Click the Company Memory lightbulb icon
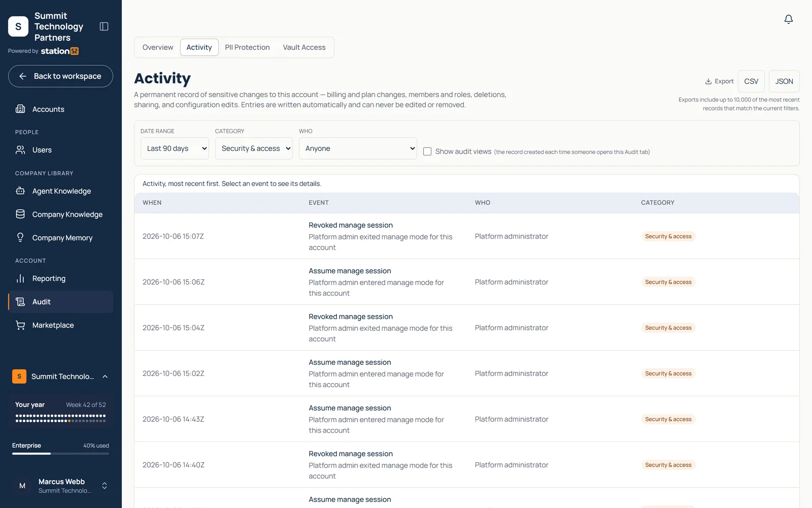The image size is (812, 508). point(20,238)
